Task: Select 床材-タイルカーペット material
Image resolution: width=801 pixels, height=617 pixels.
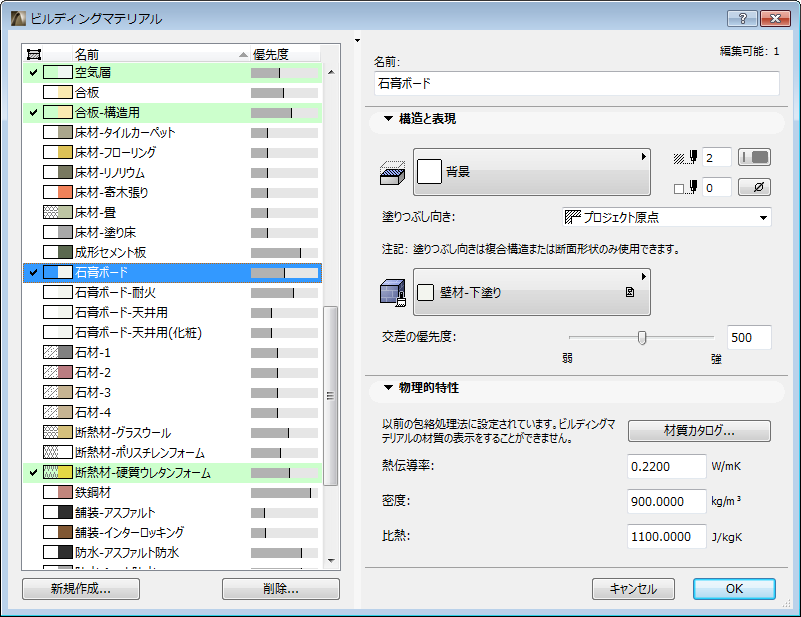Action: pos(173,133)
